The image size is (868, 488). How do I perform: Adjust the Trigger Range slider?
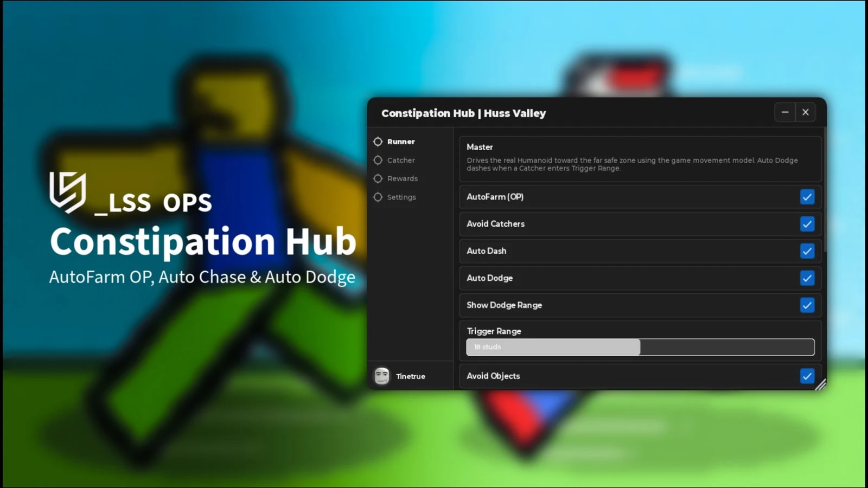click(x=640, y=347)
